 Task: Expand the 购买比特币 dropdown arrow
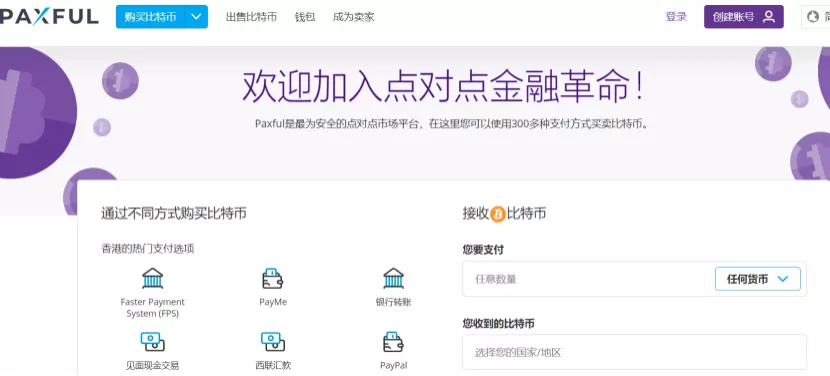click(196, 17)
